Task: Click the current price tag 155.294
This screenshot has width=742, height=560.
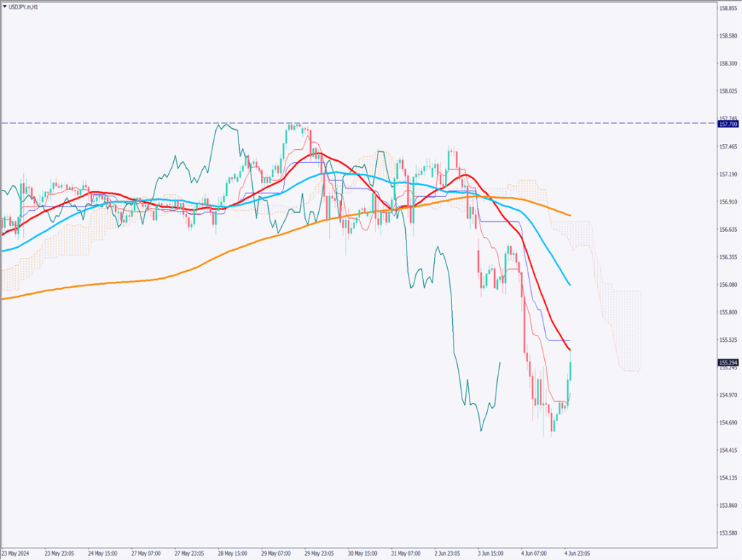Action: pos(728,362)
